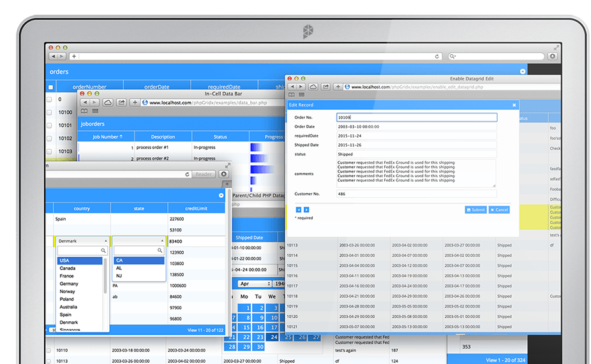Image resolution: width=591 pixels, height=364 pixels.
Task: Check the checkbox for order row 0
Action: pos(49,99)
